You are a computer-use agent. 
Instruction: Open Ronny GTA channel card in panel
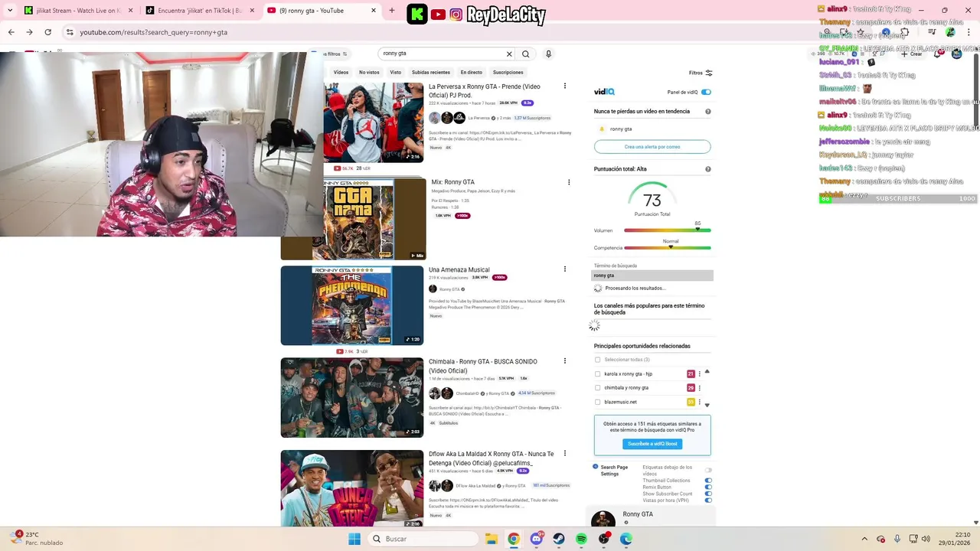(x=651, y=518)
